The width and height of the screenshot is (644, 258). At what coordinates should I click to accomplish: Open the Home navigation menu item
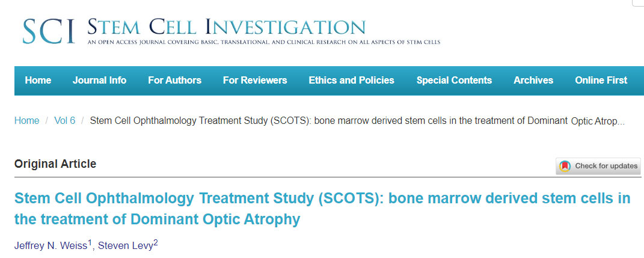38,80
